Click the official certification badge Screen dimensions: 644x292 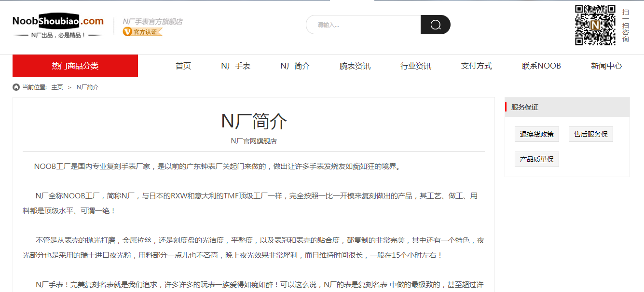[142, 32]
